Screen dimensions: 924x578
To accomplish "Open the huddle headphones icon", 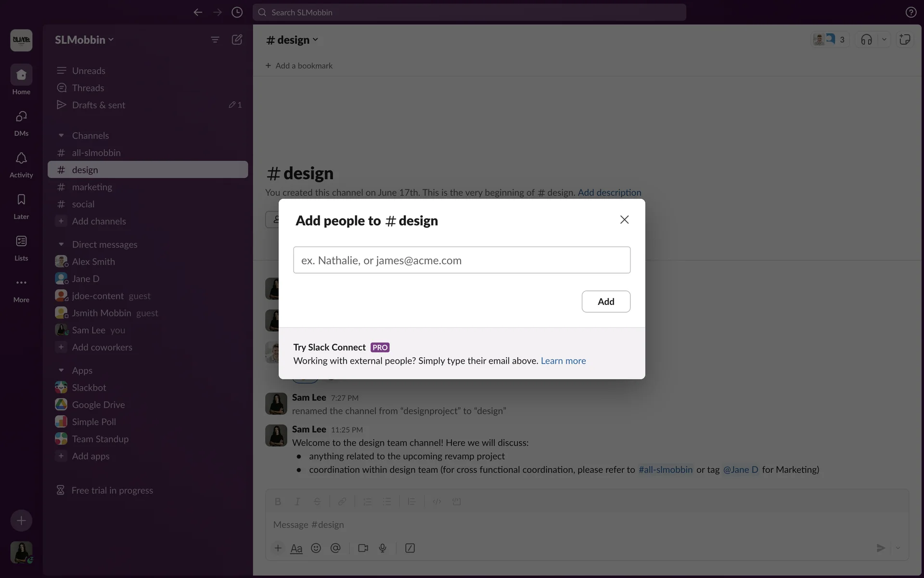I will pos(866,39).
